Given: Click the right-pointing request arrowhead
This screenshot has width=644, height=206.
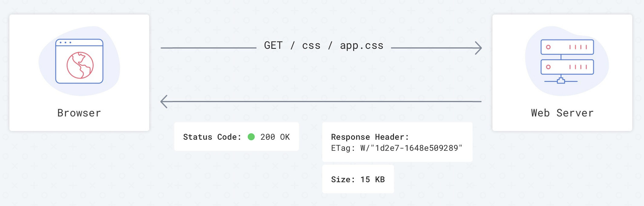Looking at the screenshot, I should 479,48.
